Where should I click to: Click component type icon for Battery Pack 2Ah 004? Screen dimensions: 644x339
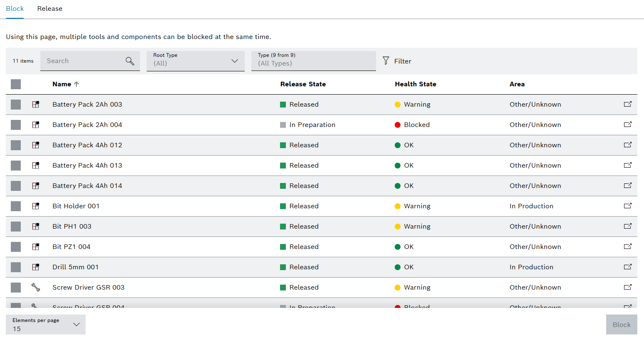[x=36, y=125]
